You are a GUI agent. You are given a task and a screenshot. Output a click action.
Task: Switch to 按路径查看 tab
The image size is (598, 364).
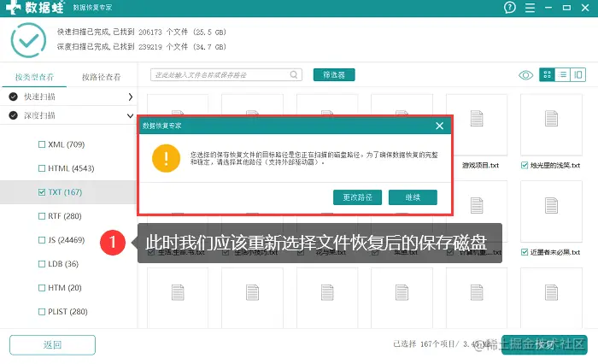(101, 77)
